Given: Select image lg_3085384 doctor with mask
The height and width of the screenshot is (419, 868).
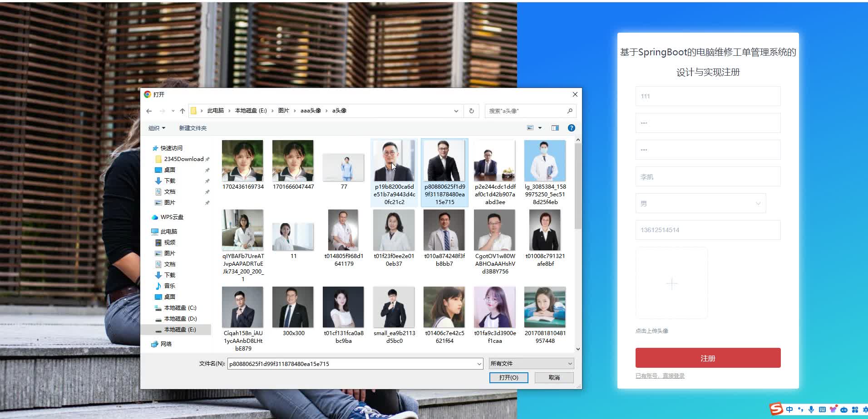Looking at the screenshot, I should [x=545, y=172].
